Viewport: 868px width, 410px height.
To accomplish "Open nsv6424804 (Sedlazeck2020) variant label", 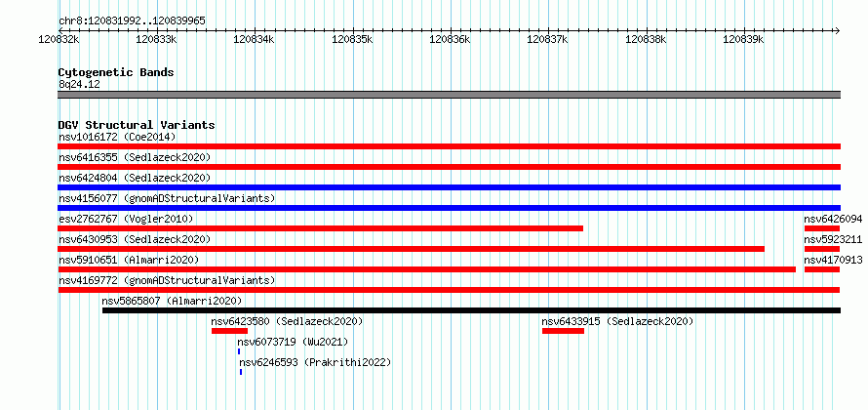I will (x=135, y=178).
